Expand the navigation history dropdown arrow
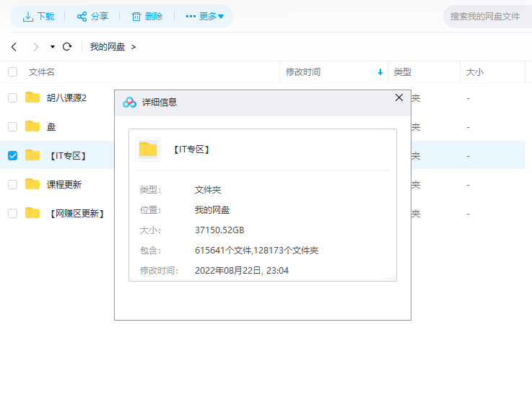 pyautogui.click(x=53, y=47)
